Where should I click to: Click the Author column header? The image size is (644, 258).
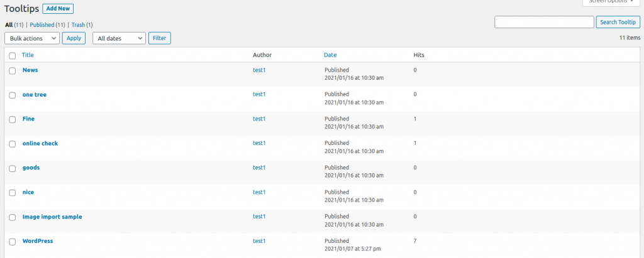point(262,55)
